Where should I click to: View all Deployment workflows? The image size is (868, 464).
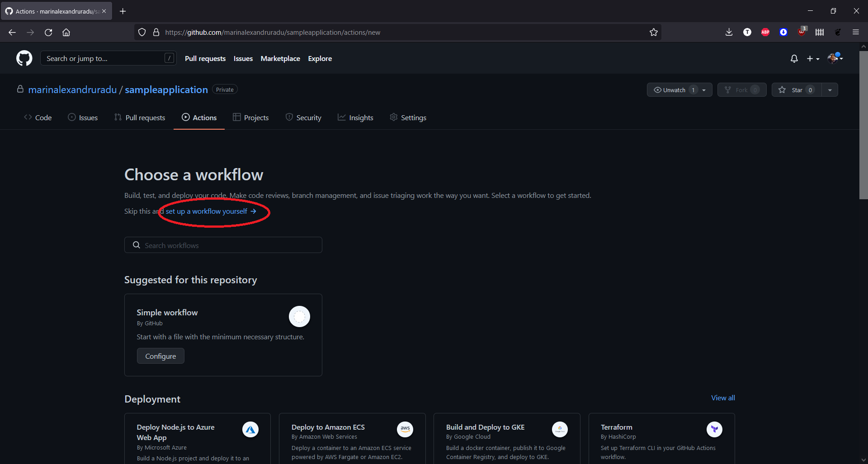(x=723, y=398)
